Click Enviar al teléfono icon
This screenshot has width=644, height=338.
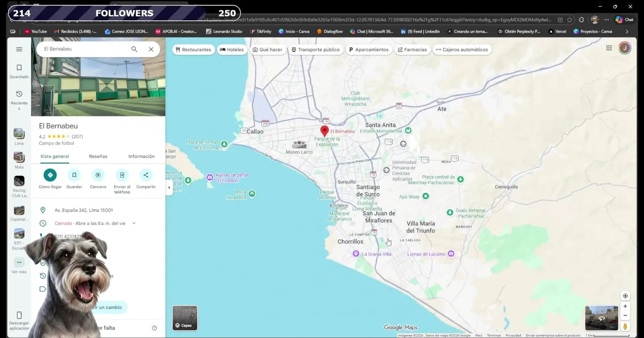coord(122,175)
